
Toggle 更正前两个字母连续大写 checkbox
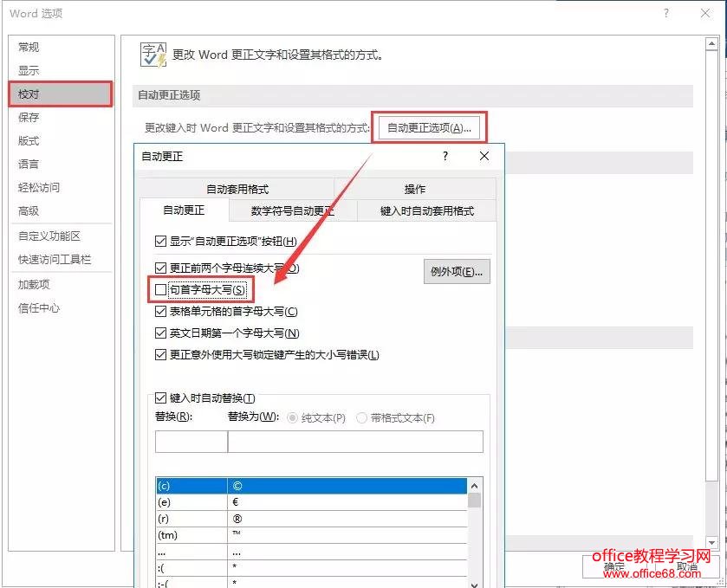(x=160, y=268)
